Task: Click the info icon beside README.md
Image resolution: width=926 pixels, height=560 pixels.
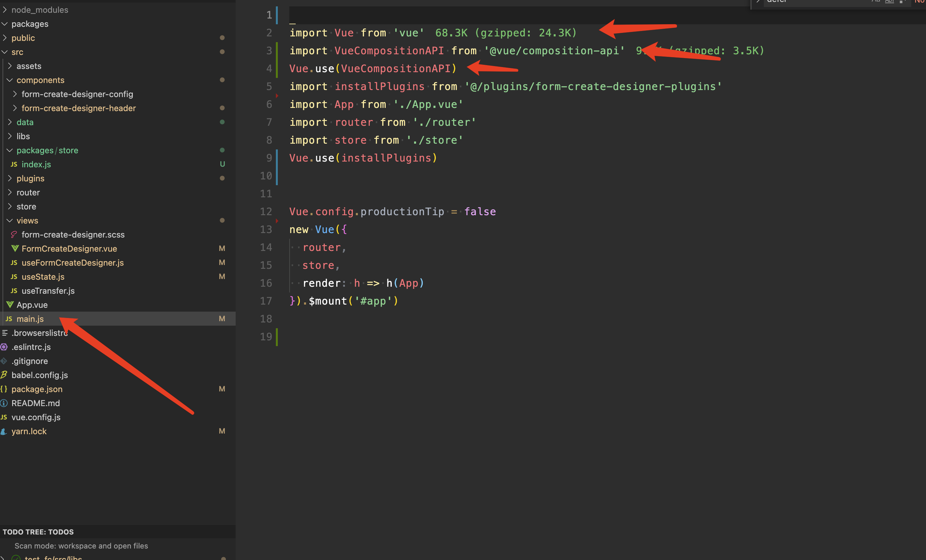Action: pos(4,403)
